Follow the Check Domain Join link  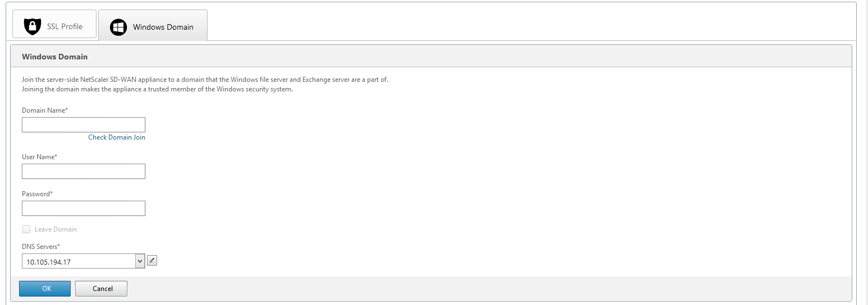pos(117,137)
